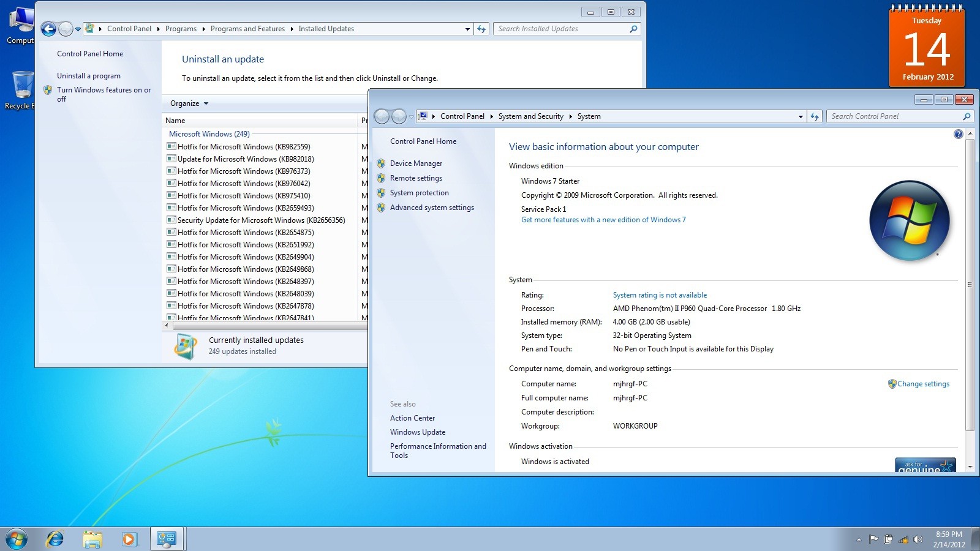Open the help question mark icon in System window
Image resolution: width=980 pixels, height=551 pixels.
[x=959, y=134]
